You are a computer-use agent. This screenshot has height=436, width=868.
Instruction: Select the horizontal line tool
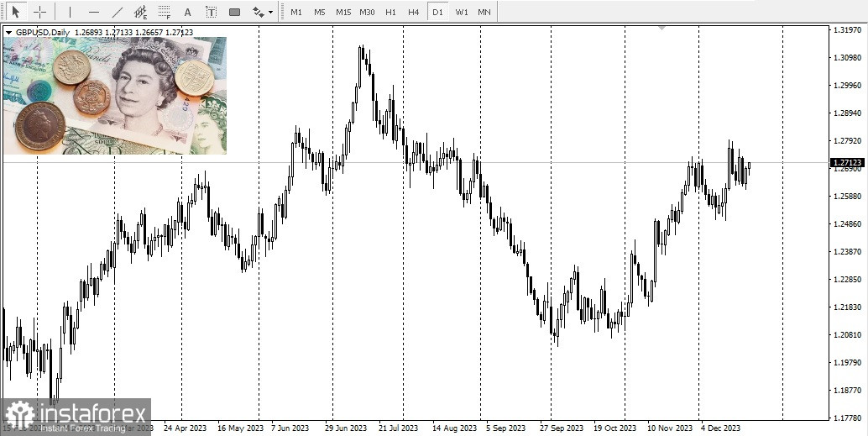click(x=94, y=12)
